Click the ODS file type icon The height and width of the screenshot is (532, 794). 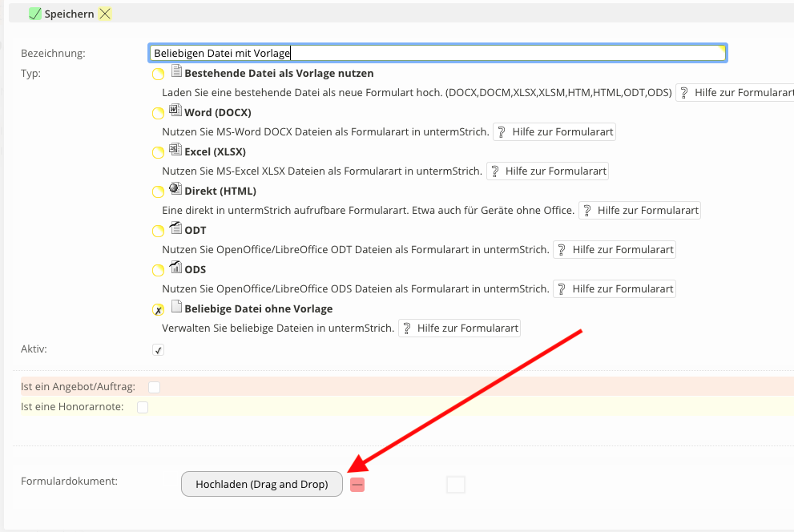(176, 268)
